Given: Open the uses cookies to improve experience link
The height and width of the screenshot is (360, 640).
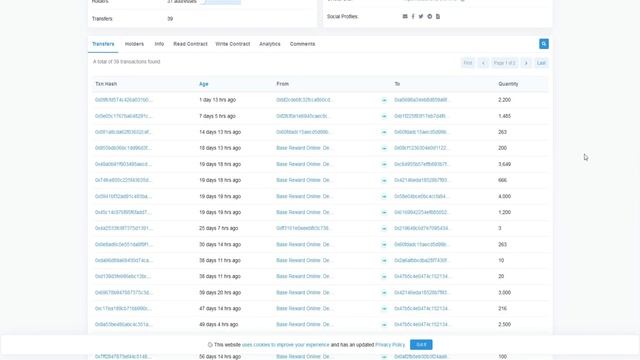Looking at the screenshot, I should (285, 345).
